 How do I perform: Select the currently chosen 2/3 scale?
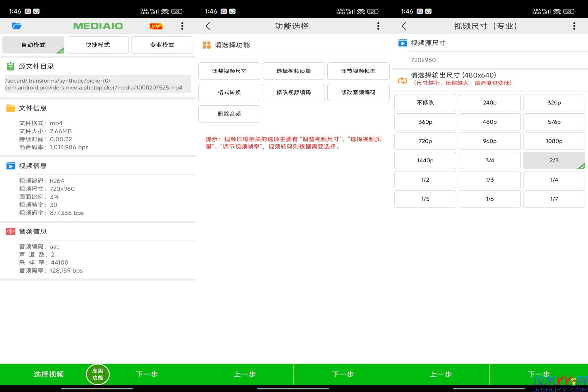coord(554,160)
